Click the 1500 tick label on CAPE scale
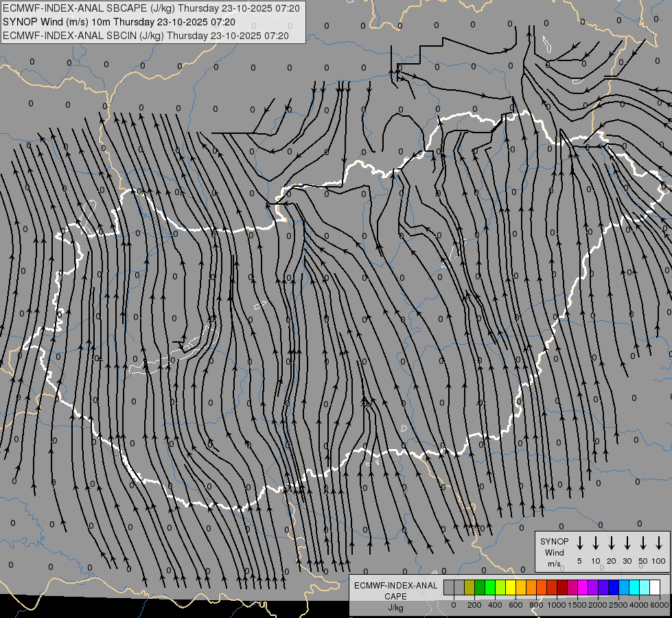 577,605
